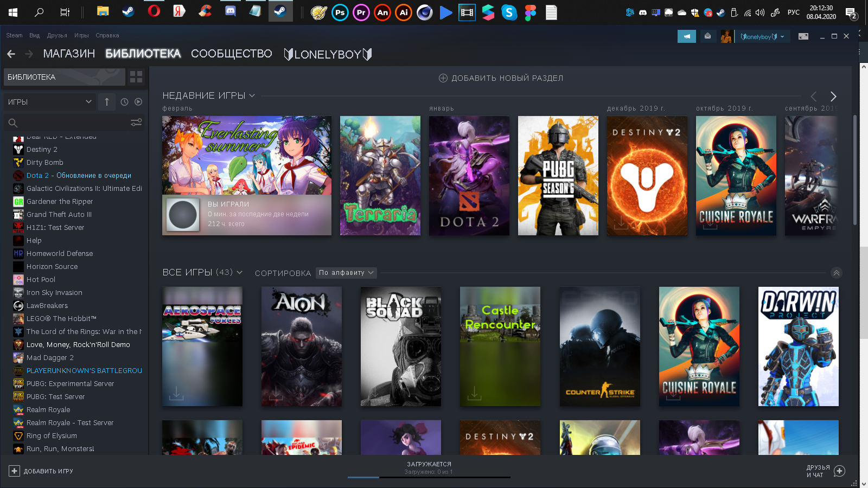Click ДОБАВИТЬ НОВЫЙ РАЗДЕЛ button
The height and width of the screenshot is (488, 868).
[501, 78]
